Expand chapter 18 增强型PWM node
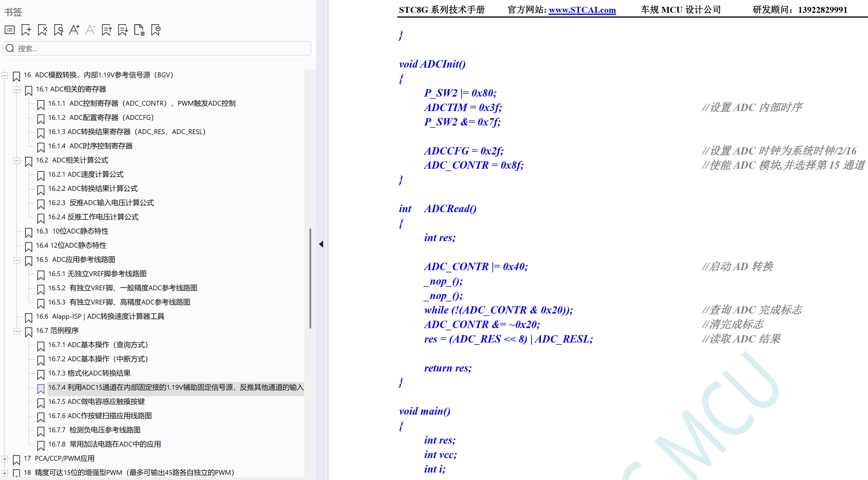The height and width of the screenshot is (480, 868). [x=5, y=473]
